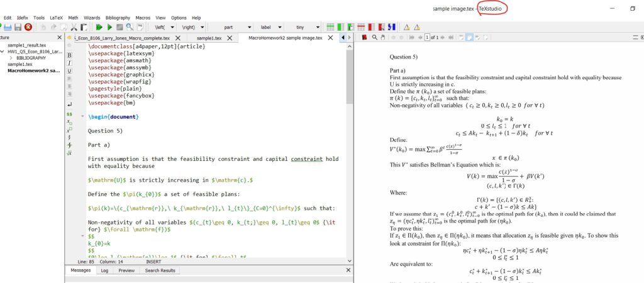Switch to Log tab in bottom panel
Image resolution: width=644 pixels, height=283 pixels.
click(x=105, y=270)
